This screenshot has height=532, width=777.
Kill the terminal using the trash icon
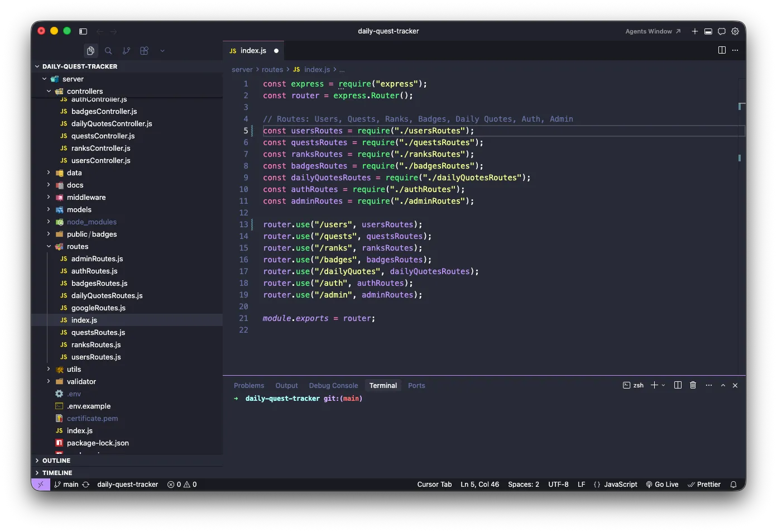(693, 385)
